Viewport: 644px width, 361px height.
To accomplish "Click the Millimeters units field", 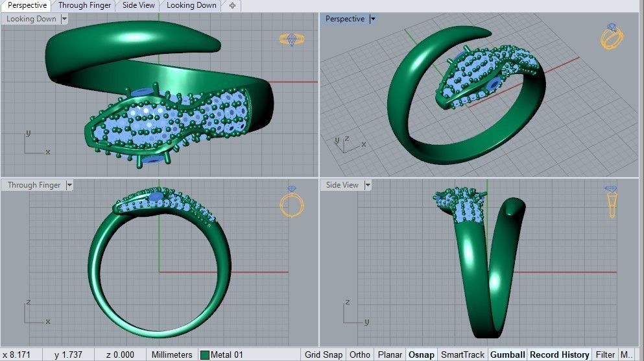I will click(172, 355).
